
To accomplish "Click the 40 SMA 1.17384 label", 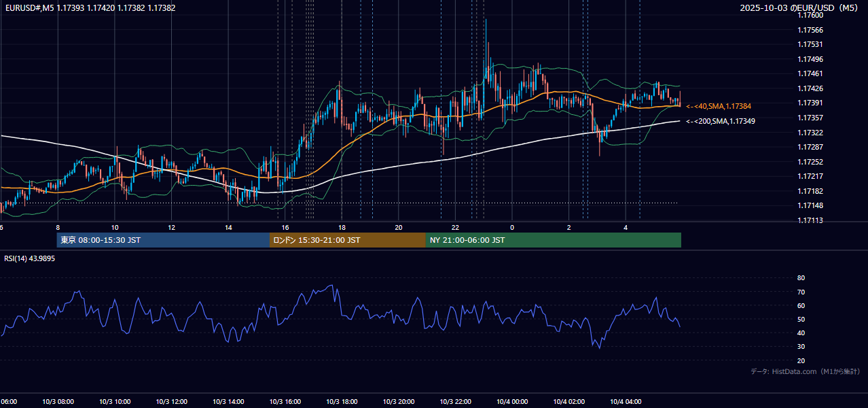I will [x=719, y=106].
